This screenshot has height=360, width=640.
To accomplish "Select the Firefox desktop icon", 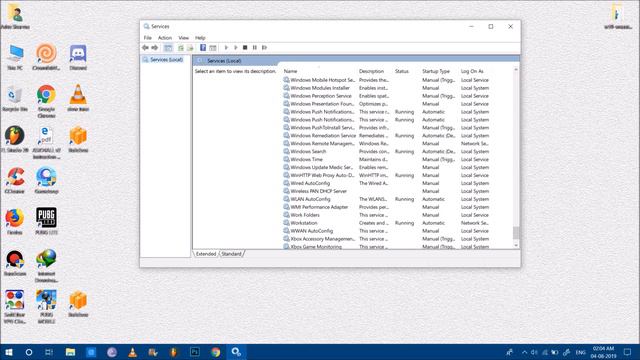I will click(x=15, y=222).
